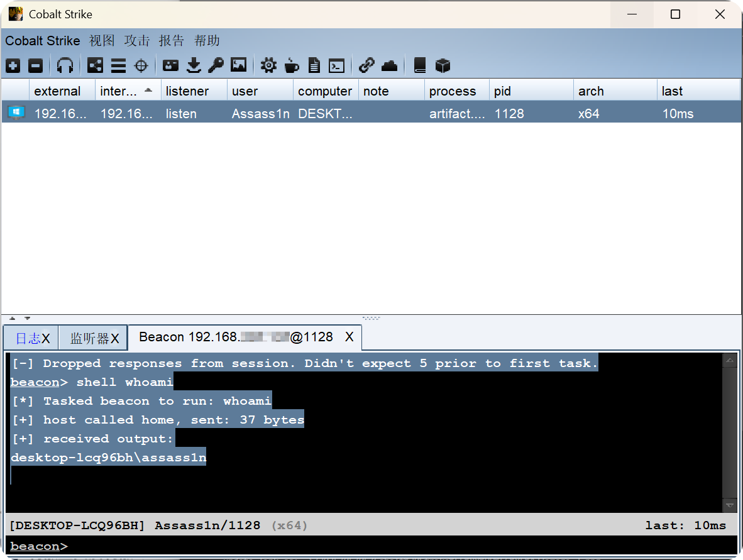Click the DESKT... computer cell in session row
This screenshot has height=560, width=743.
point(325,114)
